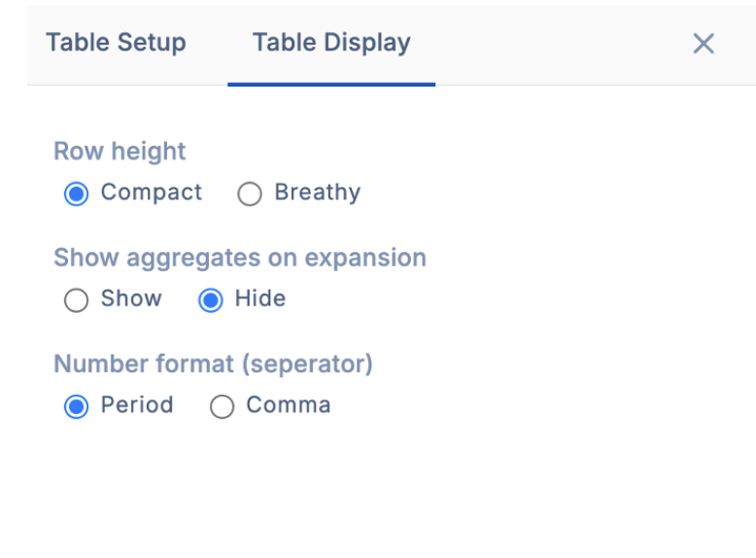Set number separator radio to Comma
The width and height of the screenshot is (756, 558).
pos(222,406)
